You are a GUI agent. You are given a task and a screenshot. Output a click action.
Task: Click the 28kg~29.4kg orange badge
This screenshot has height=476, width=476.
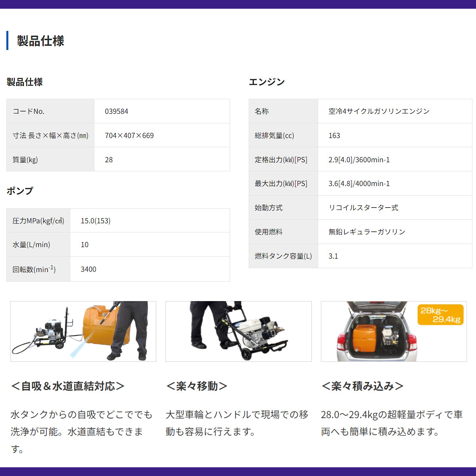tap(440, 315)
